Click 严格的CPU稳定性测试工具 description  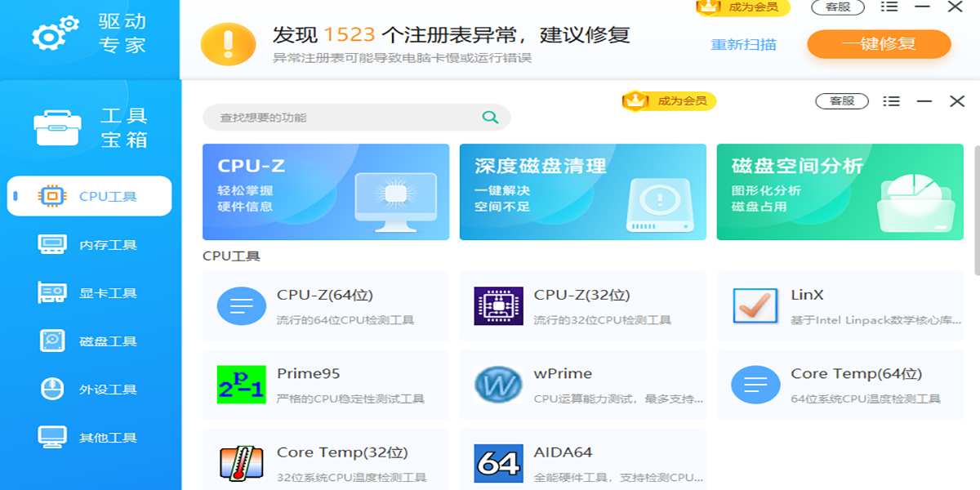pyautogui.click(x=350, y=399)
